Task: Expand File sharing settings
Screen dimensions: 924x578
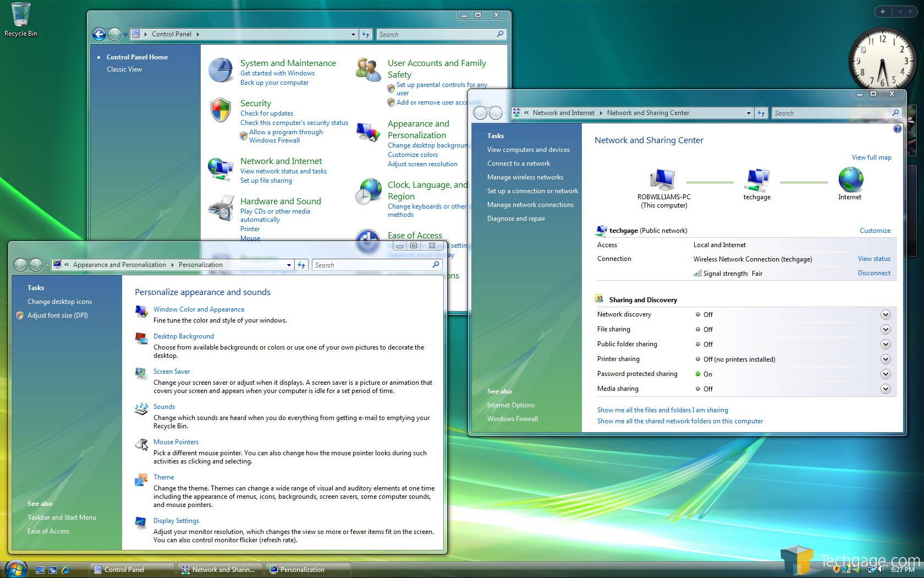Action: pyautogui.click(x=886, y=329)
